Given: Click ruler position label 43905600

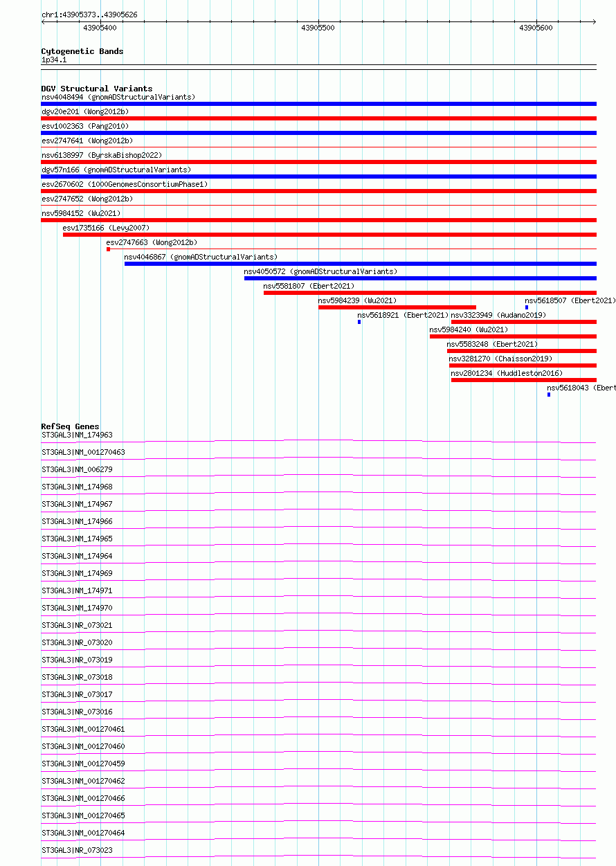Looking at the screenshot, I should click(536, 28).
